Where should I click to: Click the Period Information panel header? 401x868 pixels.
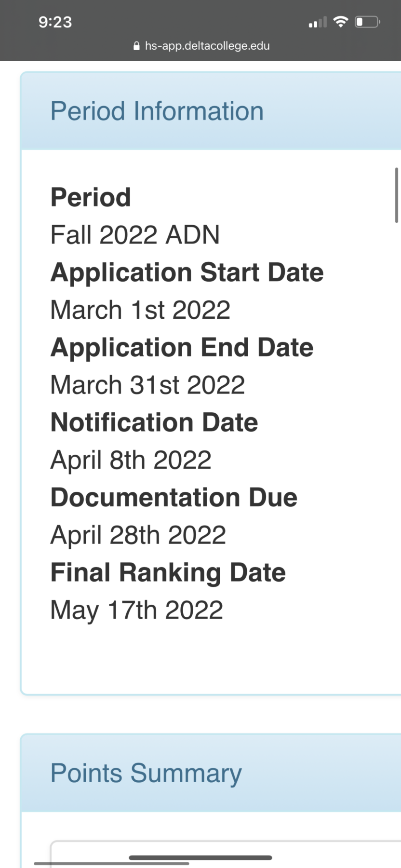211,111
